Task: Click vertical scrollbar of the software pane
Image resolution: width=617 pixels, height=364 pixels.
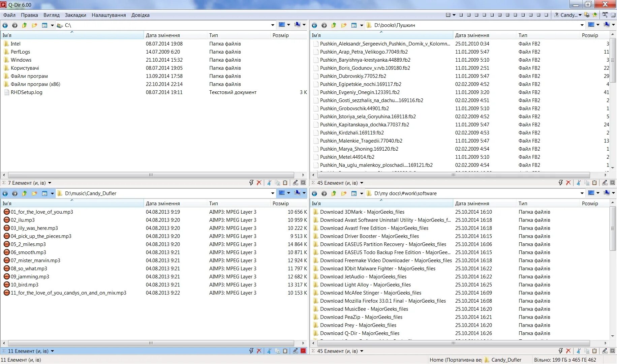Action: click(x=613, y=229)
